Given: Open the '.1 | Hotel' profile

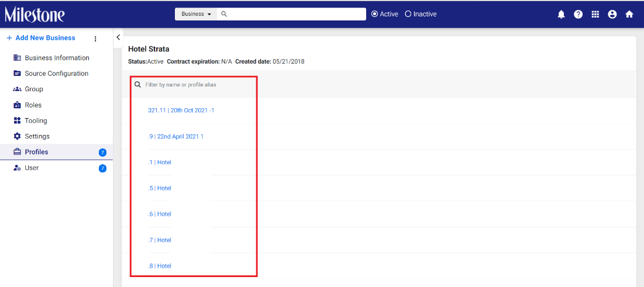Looking at the screenshot, I should 160,162.
